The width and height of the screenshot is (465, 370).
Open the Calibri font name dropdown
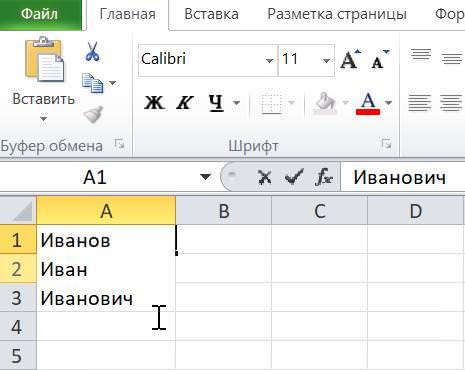point(269,61)
